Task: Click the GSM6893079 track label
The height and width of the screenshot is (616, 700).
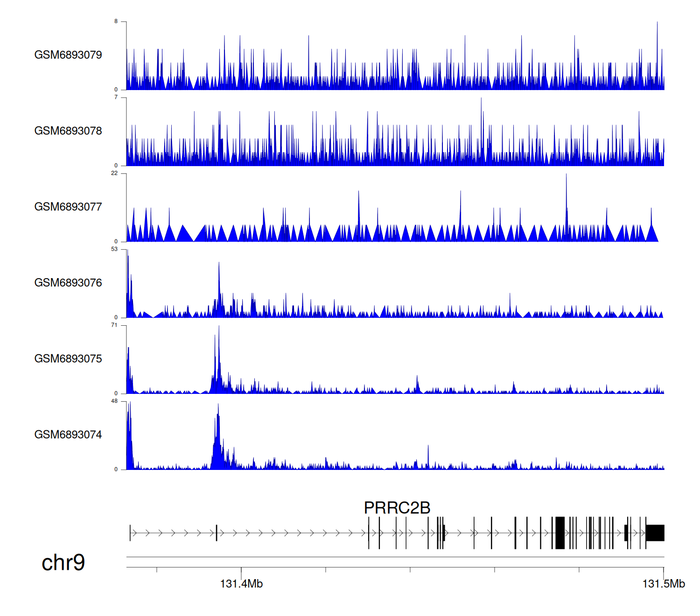Action: point(68,55)
